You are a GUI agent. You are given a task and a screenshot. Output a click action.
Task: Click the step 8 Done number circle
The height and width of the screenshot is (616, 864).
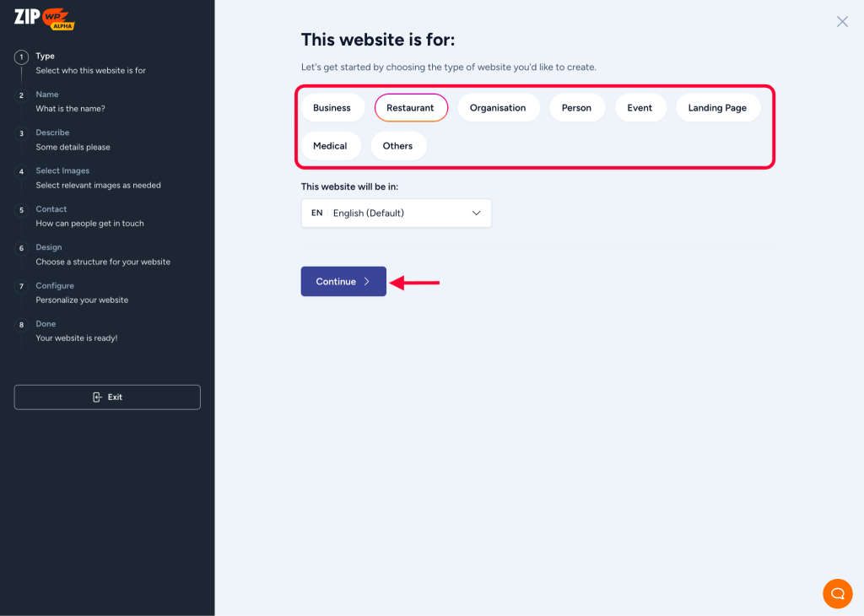20,324
